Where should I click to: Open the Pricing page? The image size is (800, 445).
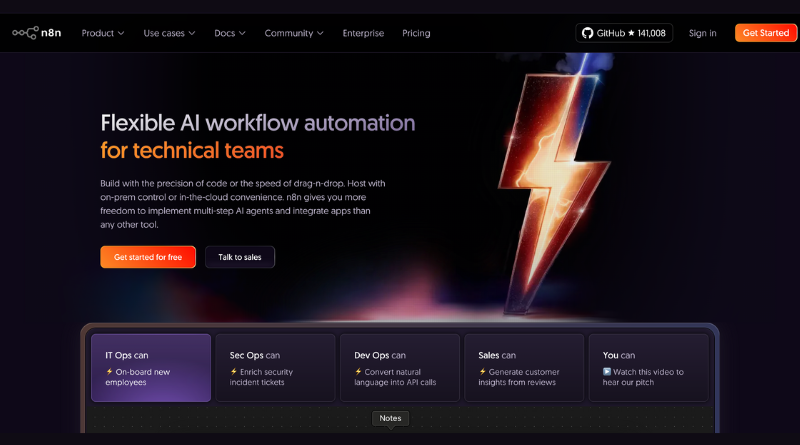coord(416,33)
